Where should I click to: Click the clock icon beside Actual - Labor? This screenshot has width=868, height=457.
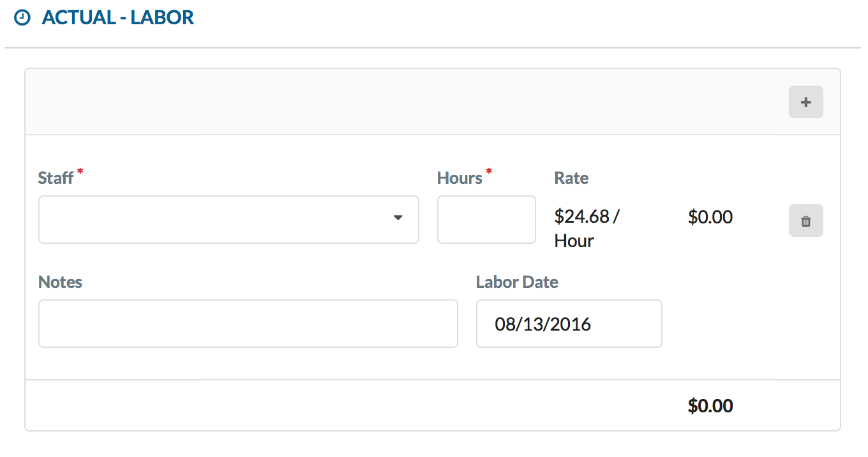click(x=22, y=18)
